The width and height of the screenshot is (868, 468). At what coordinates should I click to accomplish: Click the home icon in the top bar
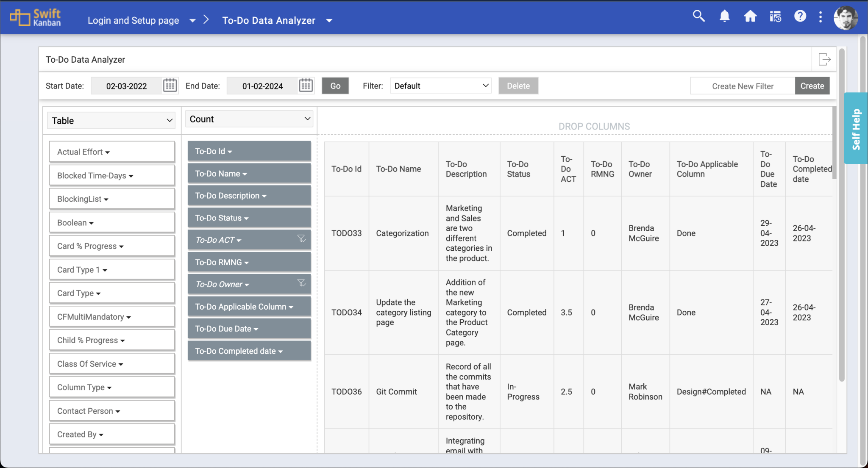(x=750, y=16)
